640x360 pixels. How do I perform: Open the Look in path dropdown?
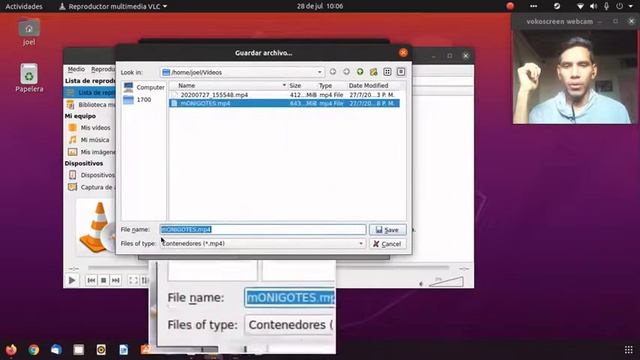[x=320, y=72]
